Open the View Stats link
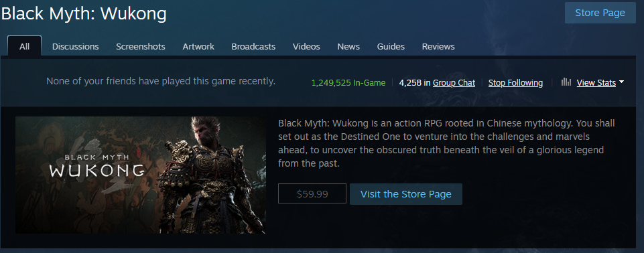This screenshot has width=644, height=253. click(596, 83)
